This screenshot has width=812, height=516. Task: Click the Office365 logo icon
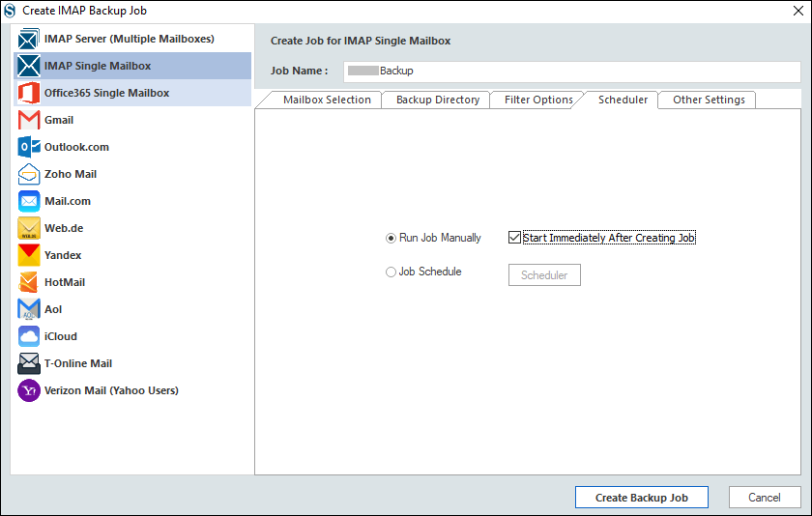28,93
